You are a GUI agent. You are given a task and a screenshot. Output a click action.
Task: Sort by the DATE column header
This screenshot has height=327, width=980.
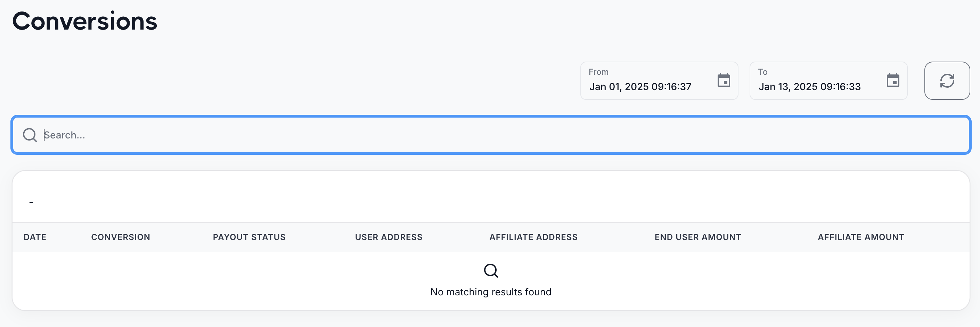pyautogui.click(x=35, y=237)
